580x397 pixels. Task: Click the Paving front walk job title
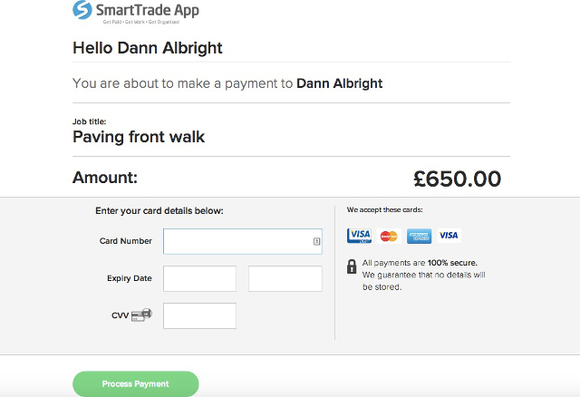click(x=139, y=137)
